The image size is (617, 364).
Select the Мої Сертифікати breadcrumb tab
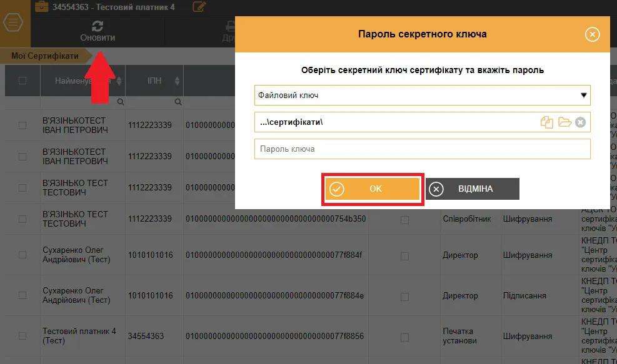click(44, 56)
